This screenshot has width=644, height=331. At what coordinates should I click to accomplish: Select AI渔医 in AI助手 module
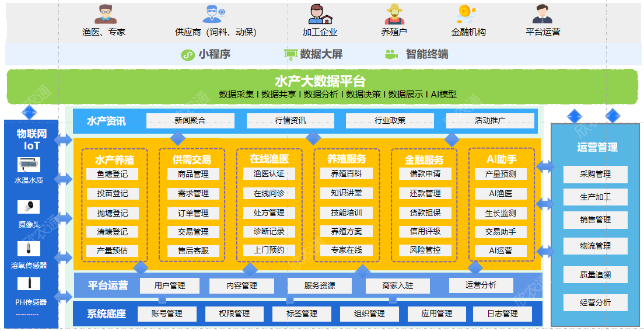coord(501,193)
